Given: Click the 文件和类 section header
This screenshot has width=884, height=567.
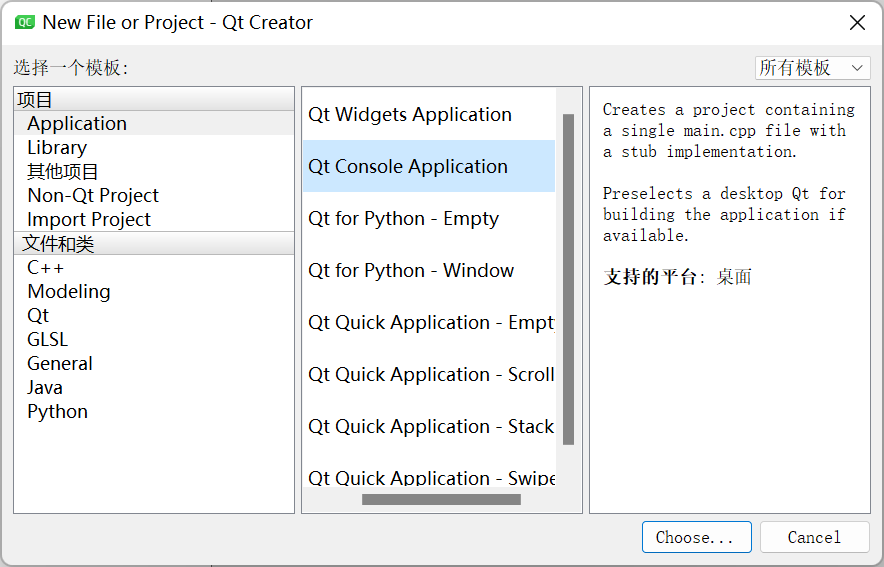Looking at the screenshot, I should point(154,243).
